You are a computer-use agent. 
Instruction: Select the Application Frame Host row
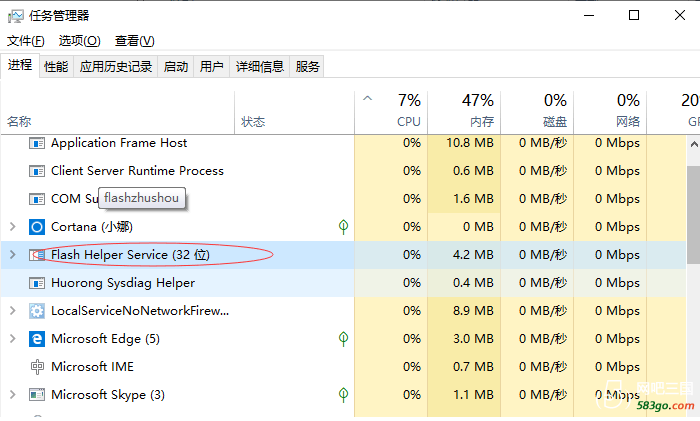tap(343, 143)
